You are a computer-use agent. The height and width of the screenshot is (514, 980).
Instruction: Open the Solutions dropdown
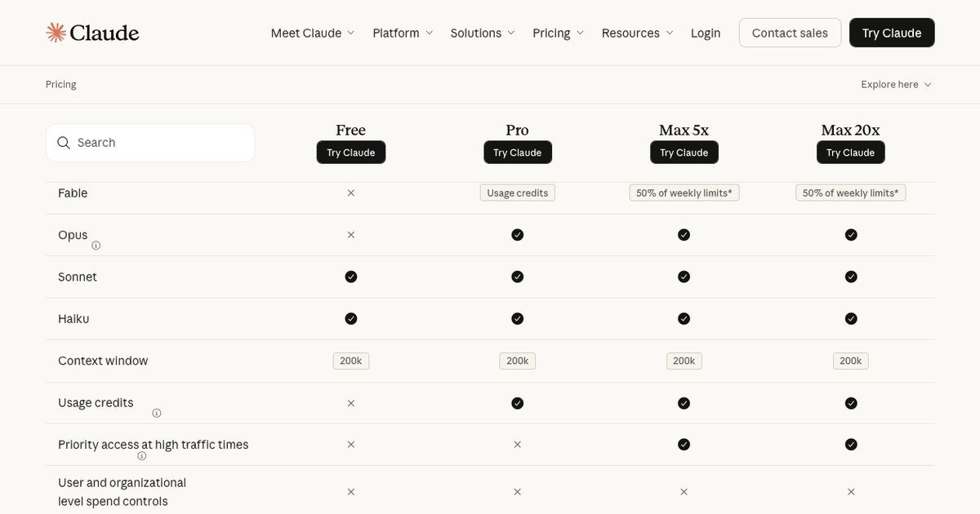[483, 33]
